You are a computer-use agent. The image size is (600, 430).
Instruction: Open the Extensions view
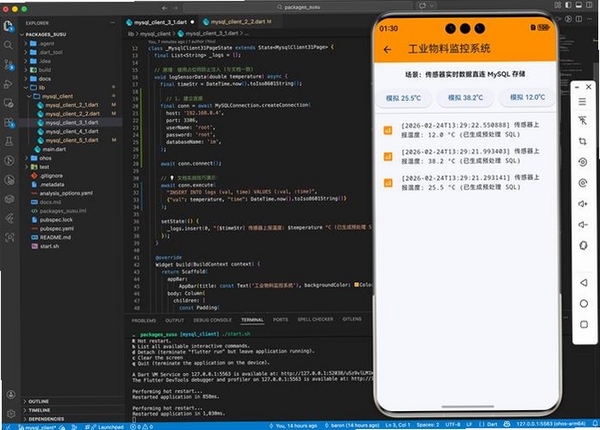point(8,122)
